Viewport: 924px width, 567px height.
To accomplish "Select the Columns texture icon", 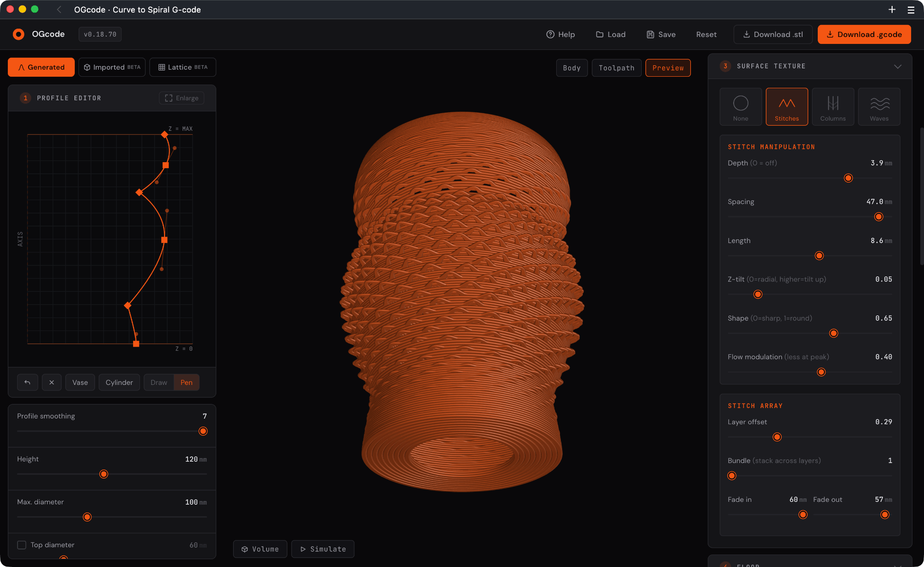I will point(833,107).
